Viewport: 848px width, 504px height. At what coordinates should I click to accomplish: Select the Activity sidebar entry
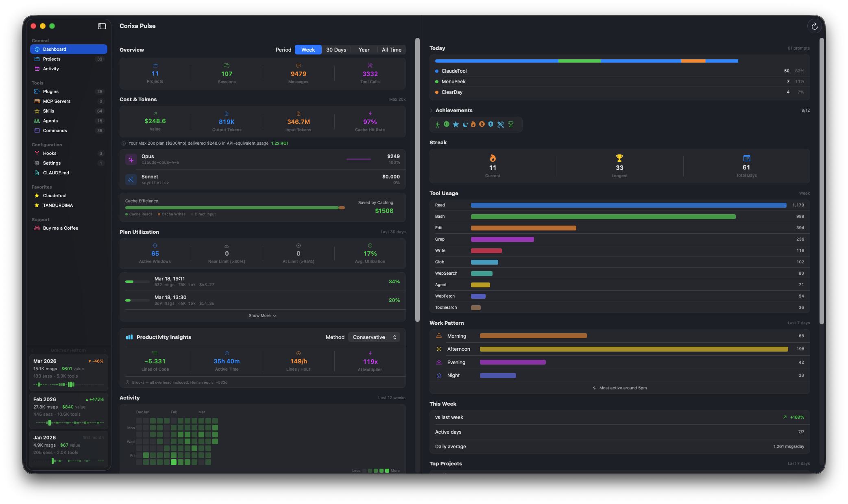51,69
